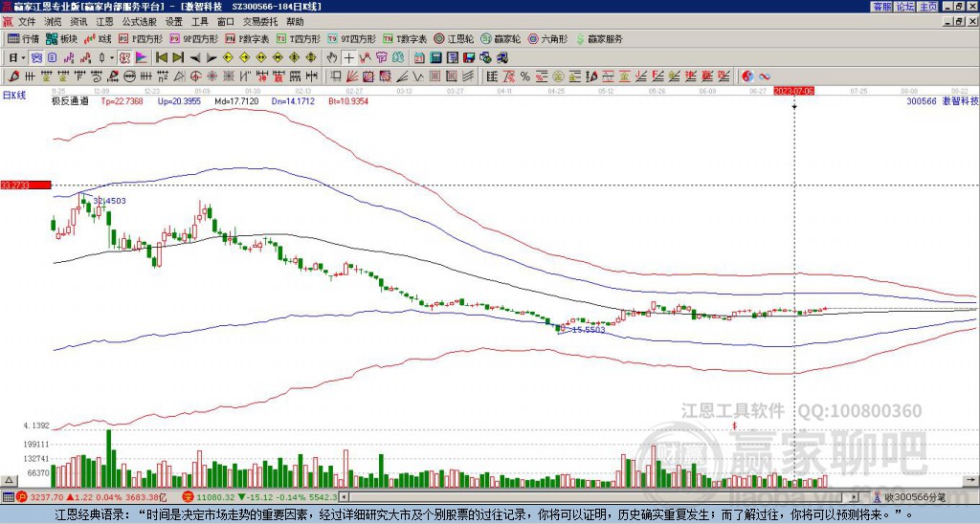Click the black left arrow icon
This screenshot has width=980, height=524.
coord(195,58)
